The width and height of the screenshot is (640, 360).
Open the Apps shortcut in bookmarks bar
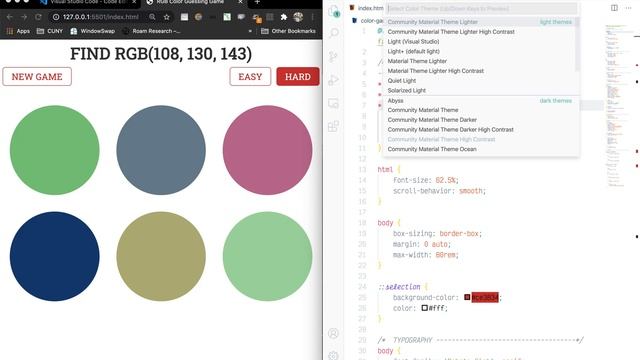pyautogui.click(x=18, y=31)
